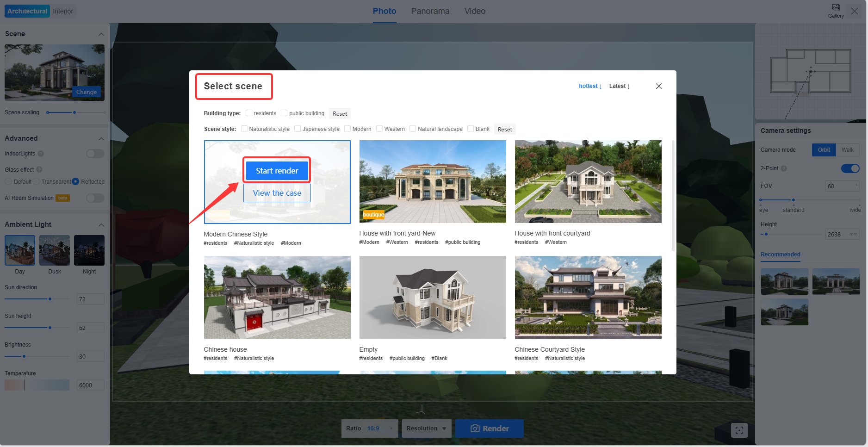Image resolution: width=868 pixels, height=447 pixels.
Task: Click the camera Height slider handle
Action: 766,234
